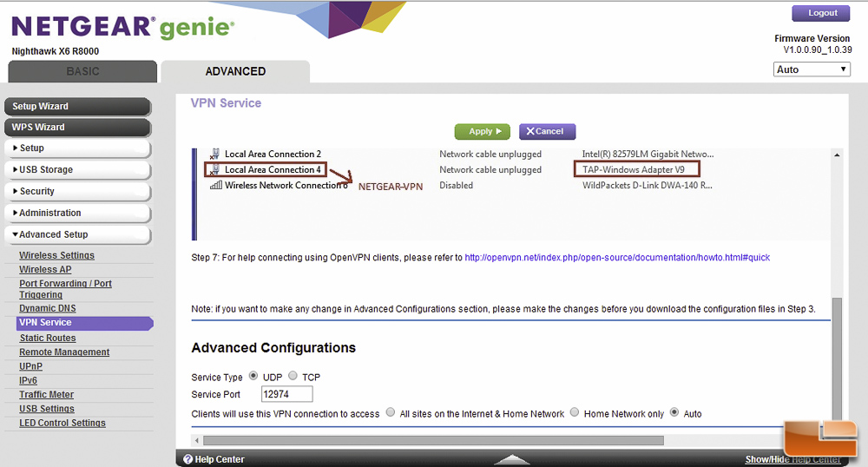Image resolution: width=868 pixels, height=467 pixels.
Task: Open Wireless Settings page
Action: coord(56,255)
